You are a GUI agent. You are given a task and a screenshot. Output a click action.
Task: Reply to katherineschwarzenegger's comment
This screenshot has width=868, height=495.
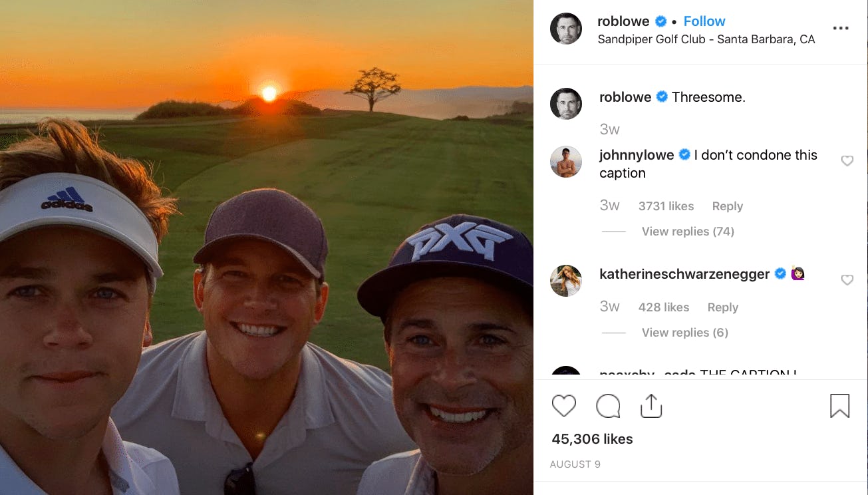point(722,307)
